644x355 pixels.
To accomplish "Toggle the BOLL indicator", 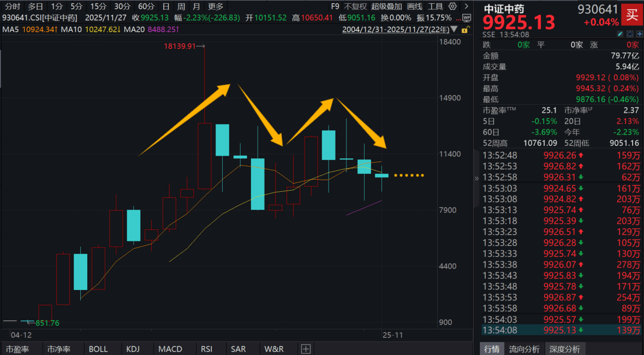I will pyautogui.click(x=98, y=349).
